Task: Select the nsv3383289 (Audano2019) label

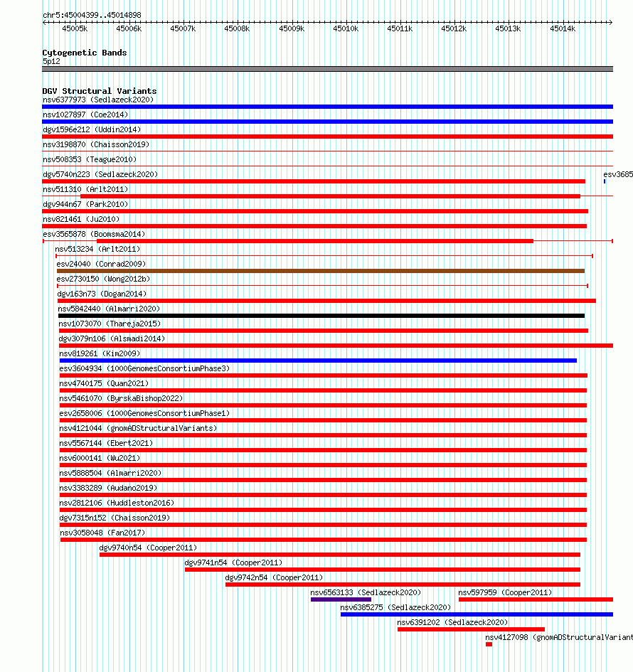Action: (x=108, y=488)
